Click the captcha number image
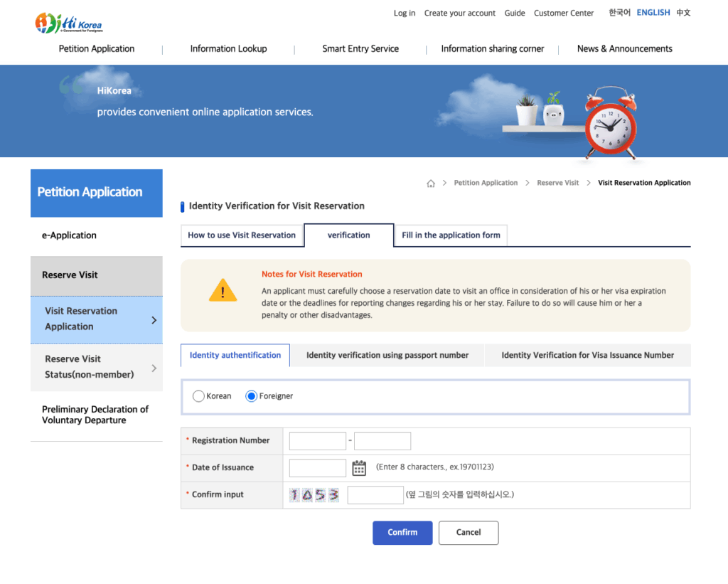Viewport: 728px width, 584px height. click(314, 495)
